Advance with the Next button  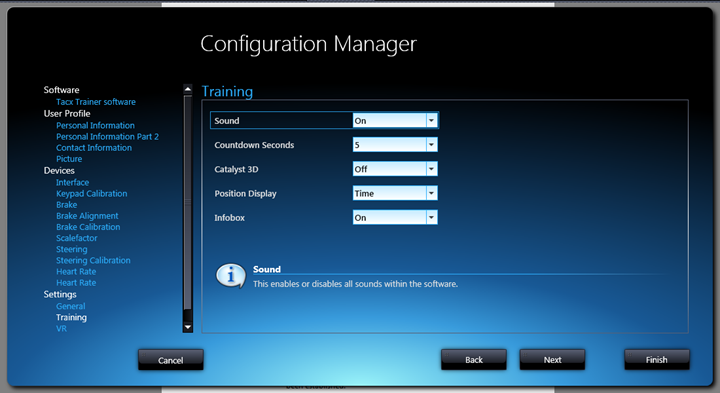coord(552,359)
